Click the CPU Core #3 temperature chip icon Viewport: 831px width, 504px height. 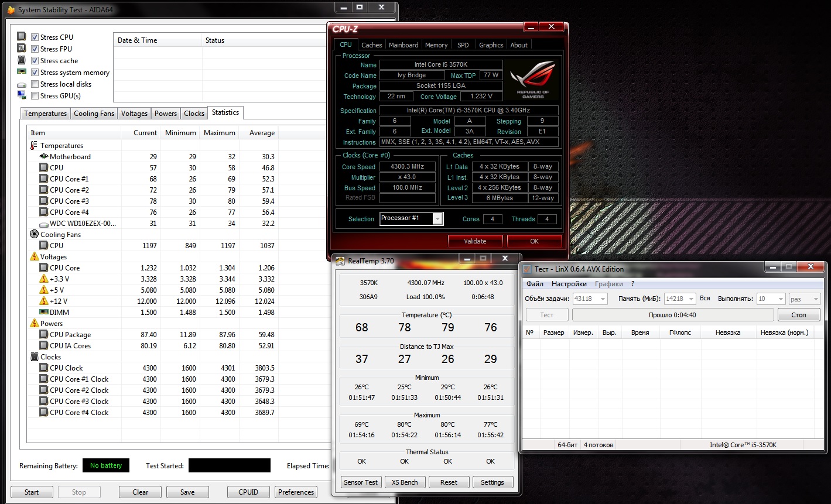pyautogui.click(x=44, y=201)
